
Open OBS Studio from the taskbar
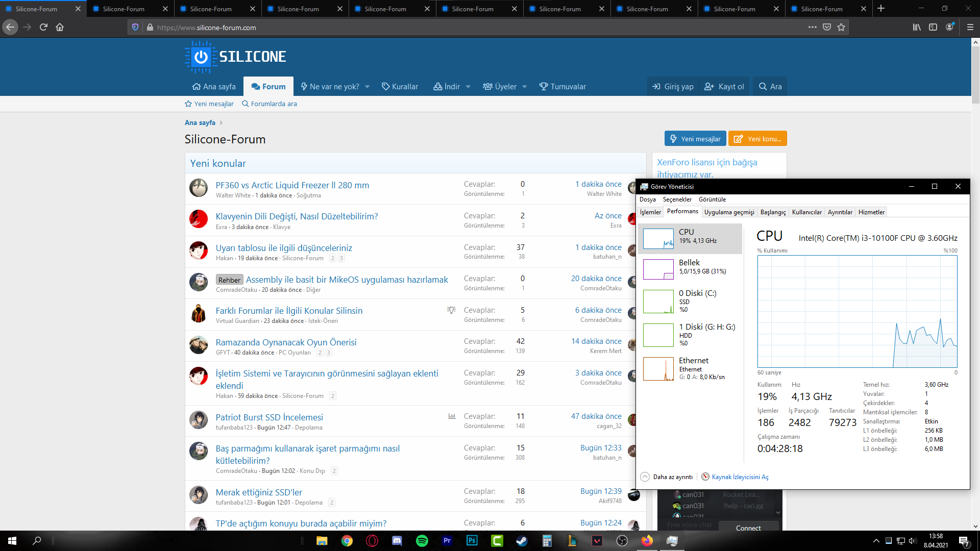click(x=622, y=541)
